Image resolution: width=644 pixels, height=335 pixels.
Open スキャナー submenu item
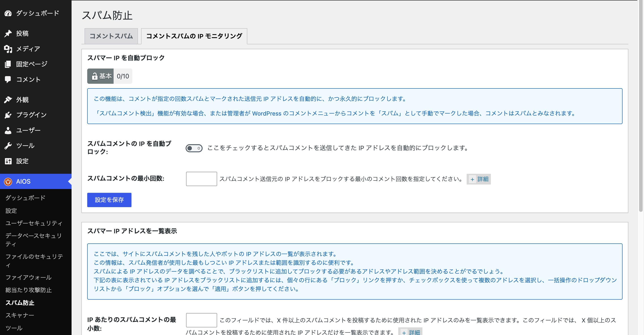[x=20, y=315]
